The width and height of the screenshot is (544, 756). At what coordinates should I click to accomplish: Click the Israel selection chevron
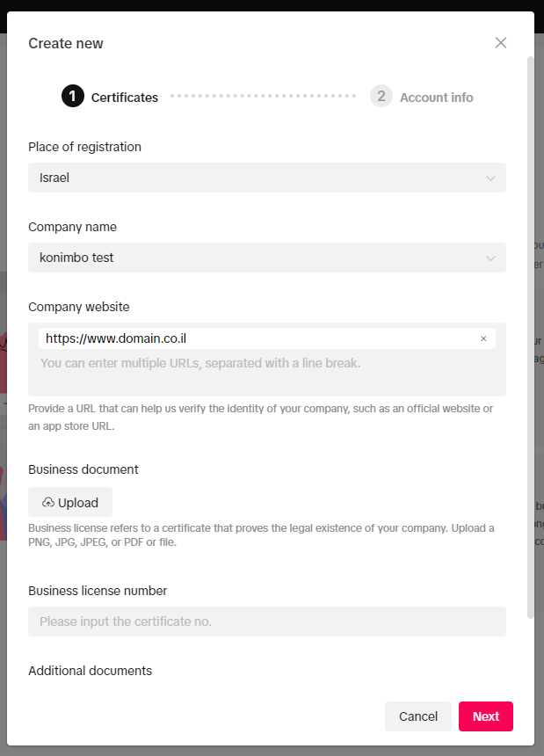tap(490, 178)
